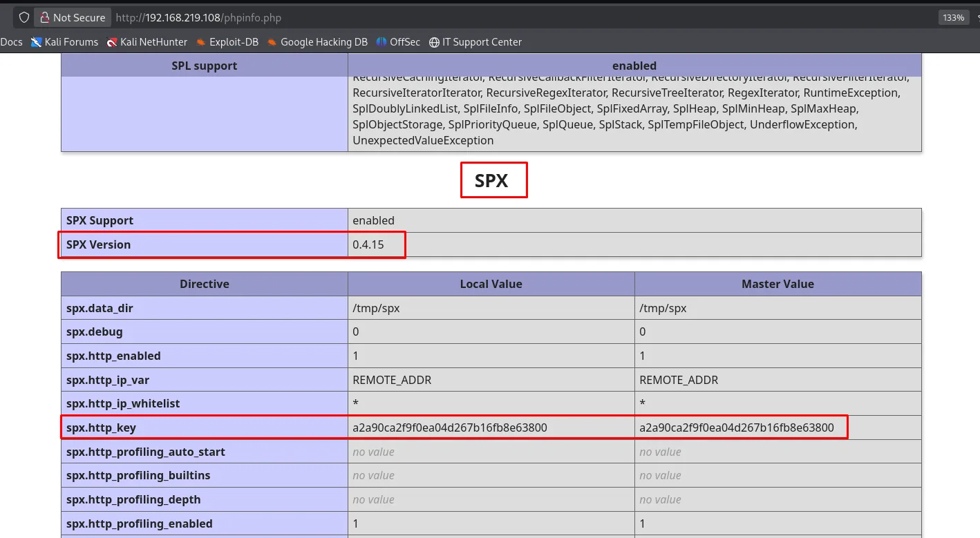Click the enabled value of SPX Support
This screenshot has width=980, height=538.
pos(373,220)
